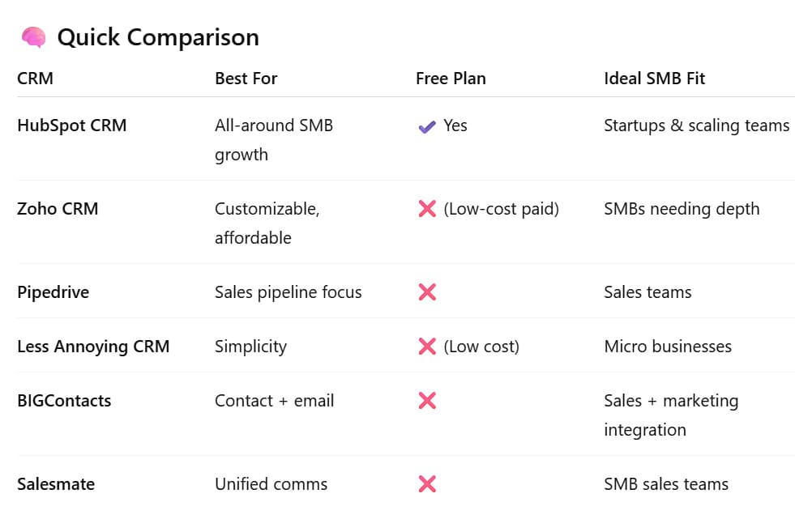Click the "Unified comms" cell text

271,484
